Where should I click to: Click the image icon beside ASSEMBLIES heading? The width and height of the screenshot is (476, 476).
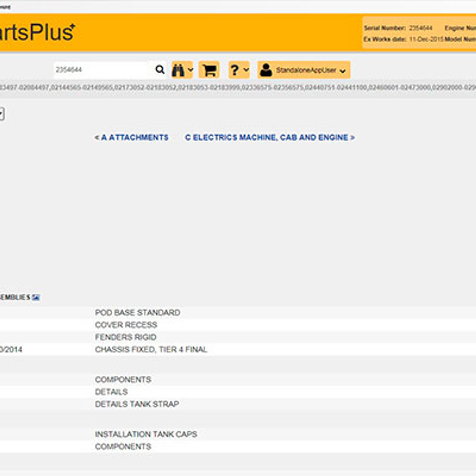(x=36, y=297)
